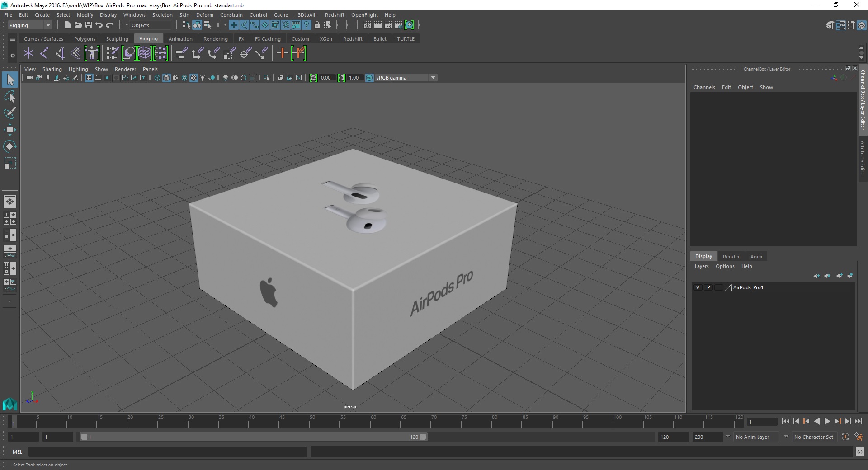The height and width of the screenshot is (470, 868).
Task: Click the Create New Layer icon
Action: (840, 276)
